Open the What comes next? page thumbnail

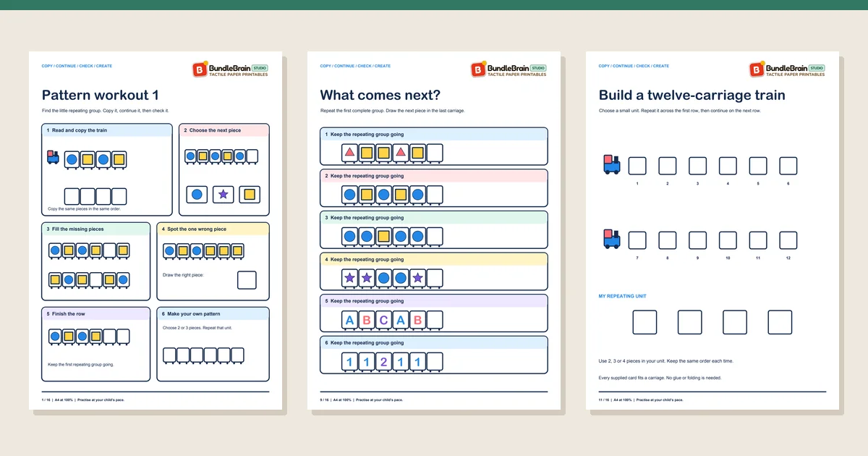(434, 231)
